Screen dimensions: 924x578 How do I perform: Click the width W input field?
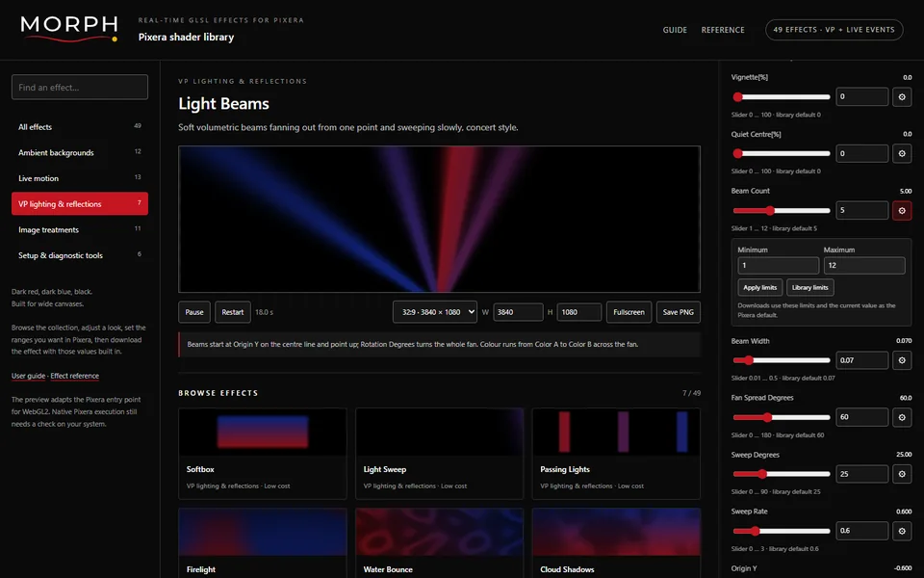click(x=518, y=312)
